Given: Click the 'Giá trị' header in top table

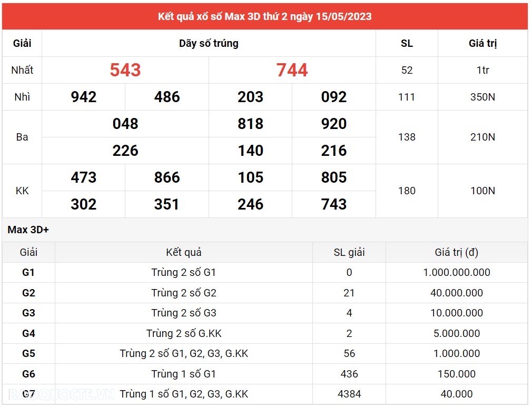Looking at the screenshot, I should [482, 44].
